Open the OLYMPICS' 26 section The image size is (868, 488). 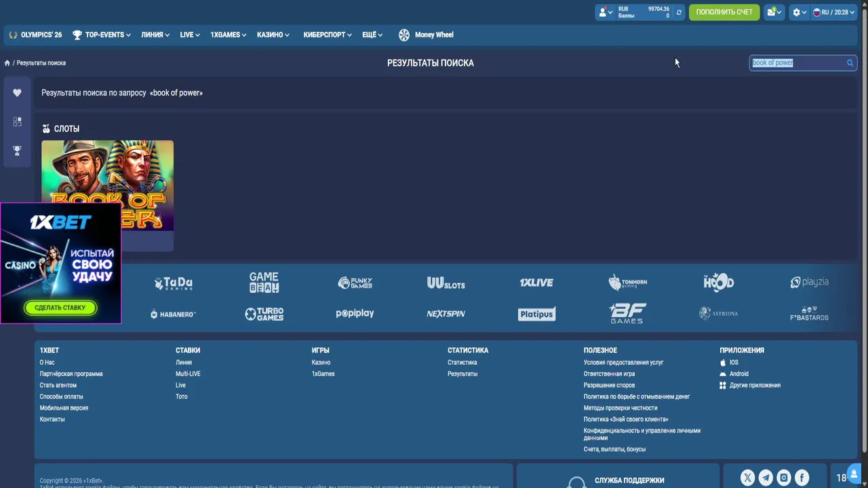(35, 35)
